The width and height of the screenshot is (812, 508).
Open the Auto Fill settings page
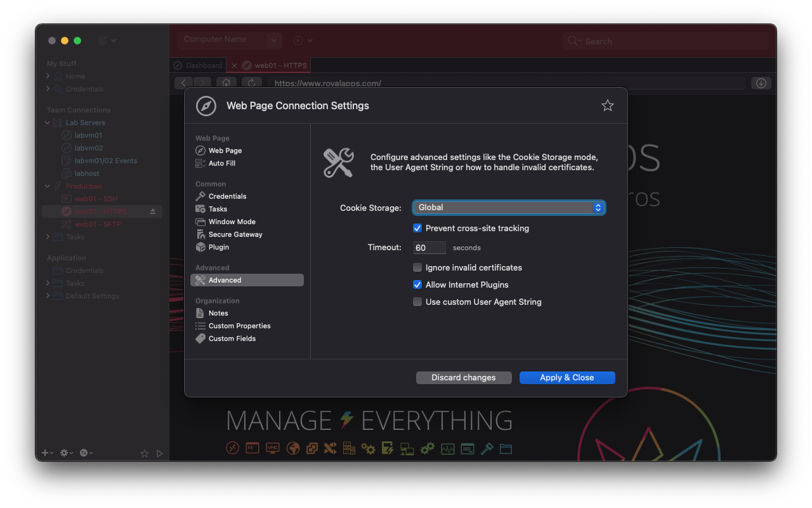221,163
